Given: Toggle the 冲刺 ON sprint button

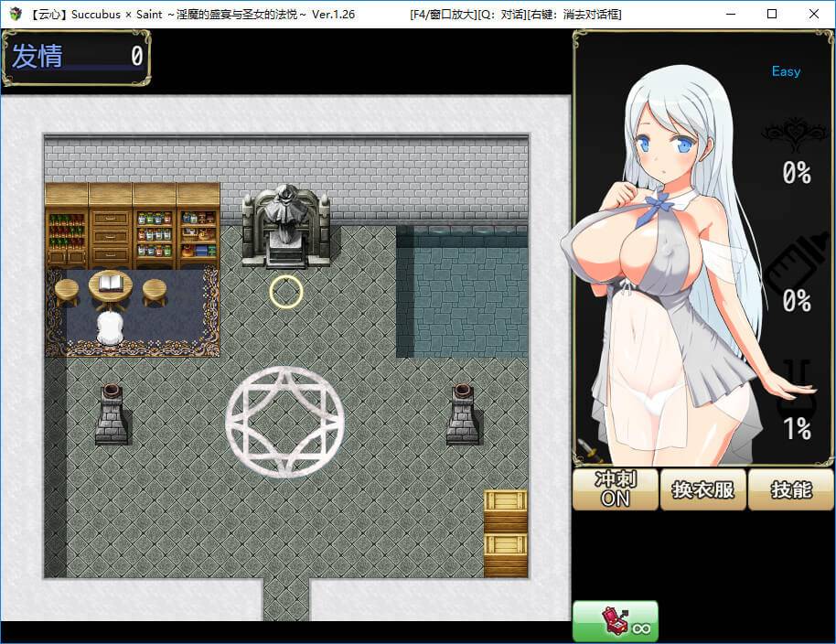Looking at the screenshot, I should click(615, 489).
